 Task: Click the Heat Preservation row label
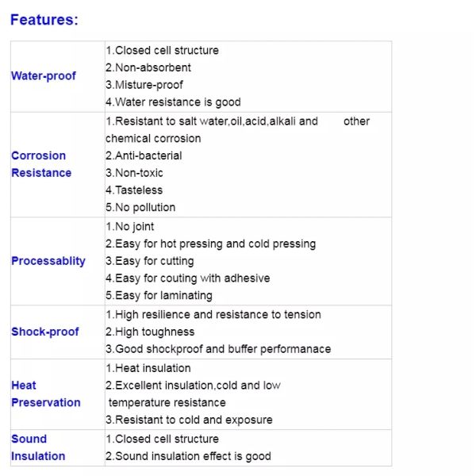(x=45, y=394)
